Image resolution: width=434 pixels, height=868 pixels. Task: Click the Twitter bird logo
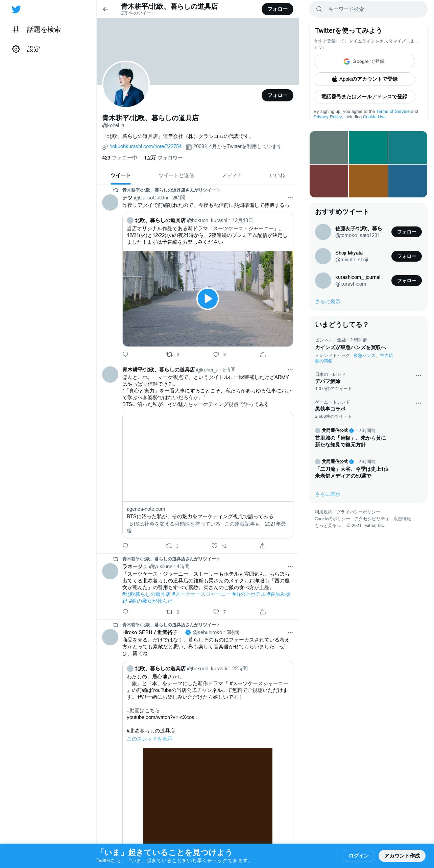tap(16, 9)
